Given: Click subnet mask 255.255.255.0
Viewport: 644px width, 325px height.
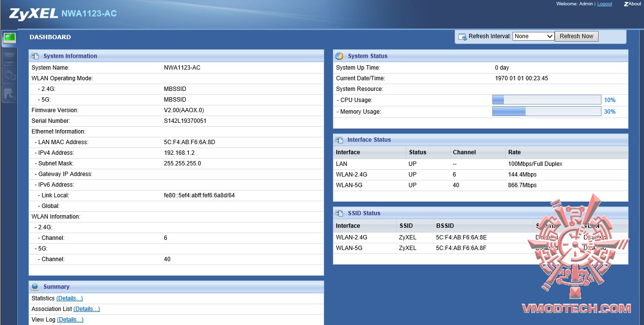Looking at the screenshot, I should pos(183,163).
